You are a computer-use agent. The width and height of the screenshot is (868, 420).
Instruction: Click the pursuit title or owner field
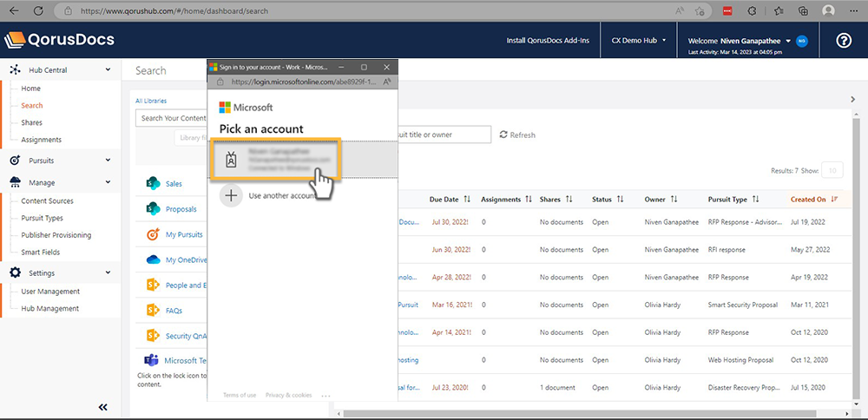[x=444, y=135]
